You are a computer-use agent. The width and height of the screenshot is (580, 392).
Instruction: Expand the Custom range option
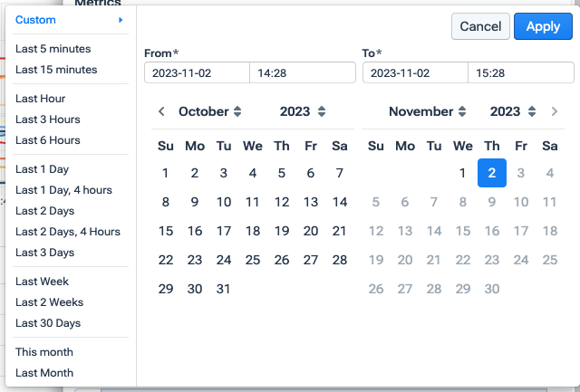[x=69, y=20]
